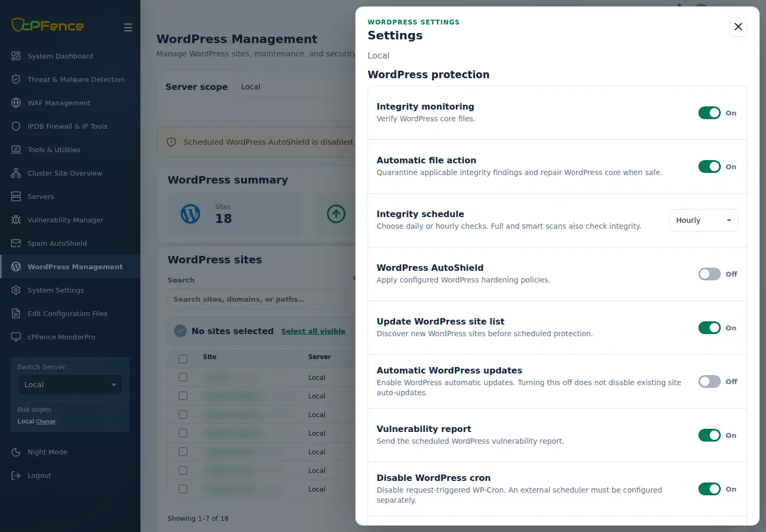
Task: Go to Tools & Utilities menu item
Action: click(54, 149)
